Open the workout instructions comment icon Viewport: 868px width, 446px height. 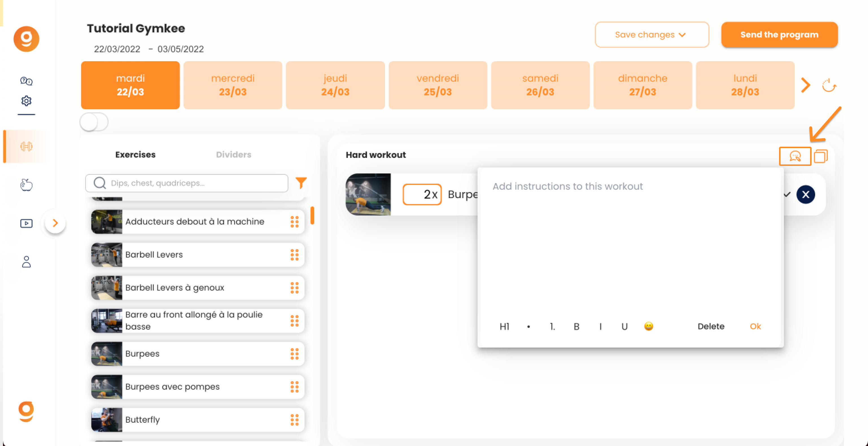[795, 156]
